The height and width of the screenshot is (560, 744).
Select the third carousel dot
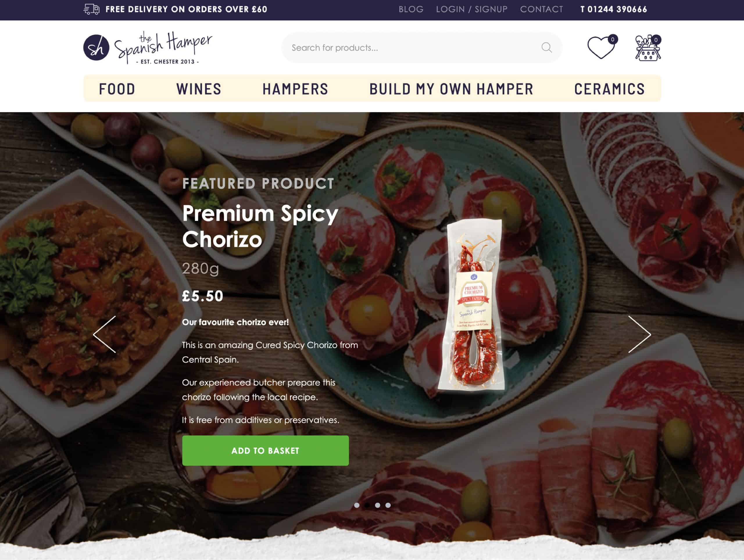pos(378,505)
